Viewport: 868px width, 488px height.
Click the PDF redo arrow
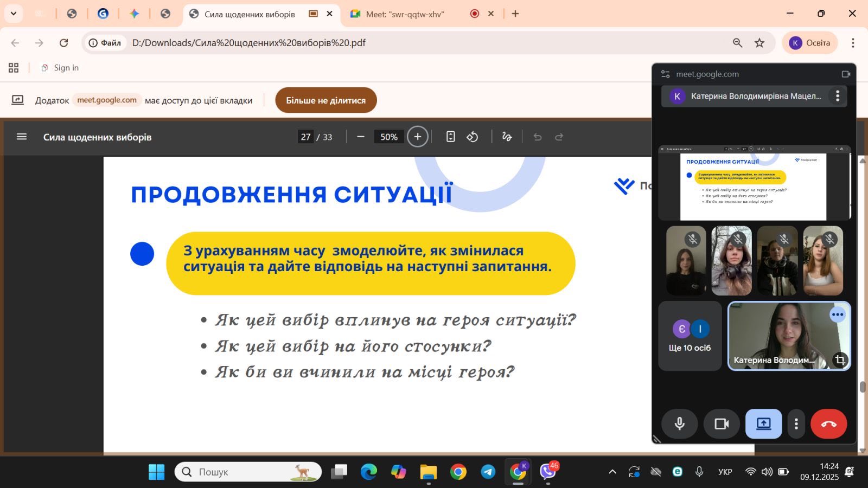click(x=559, y=137)
